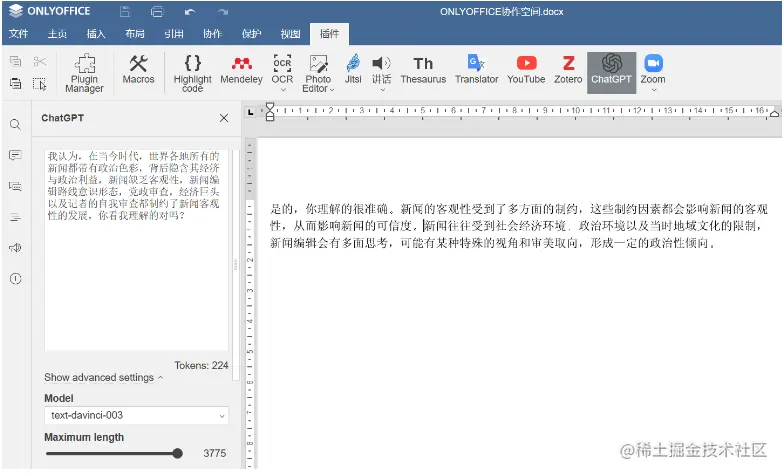
Task: Open the Macros plugin
Action: [x=138, y=69]
